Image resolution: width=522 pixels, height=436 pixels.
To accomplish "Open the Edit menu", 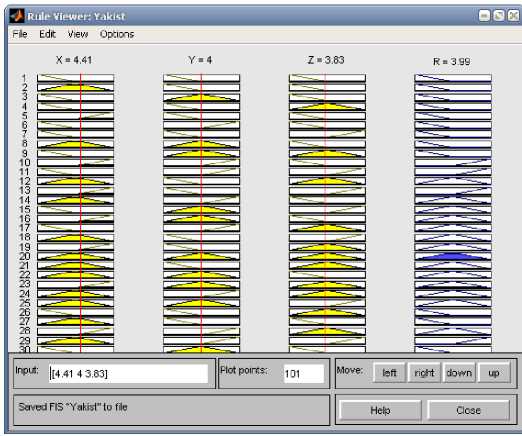I will (47, 34).
